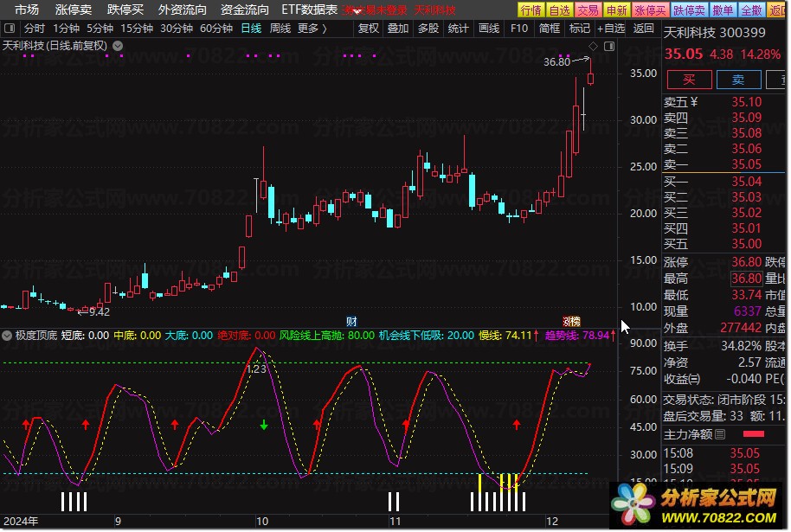
Task: Click the red 天利科技 text in menu bar
Action: pos(434,10)
